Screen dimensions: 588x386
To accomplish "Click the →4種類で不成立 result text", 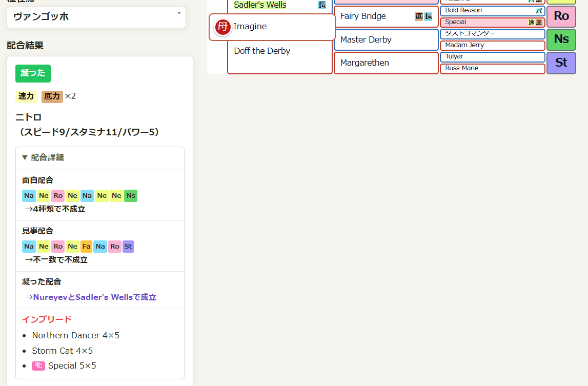I will click(x=55, y=209).
